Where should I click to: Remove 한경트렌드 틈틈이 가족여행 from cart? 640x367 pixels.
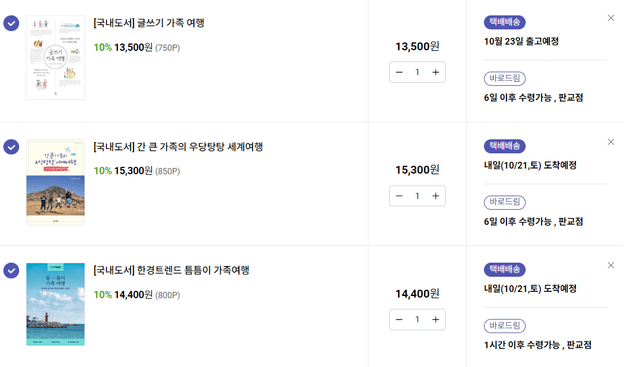611,265
